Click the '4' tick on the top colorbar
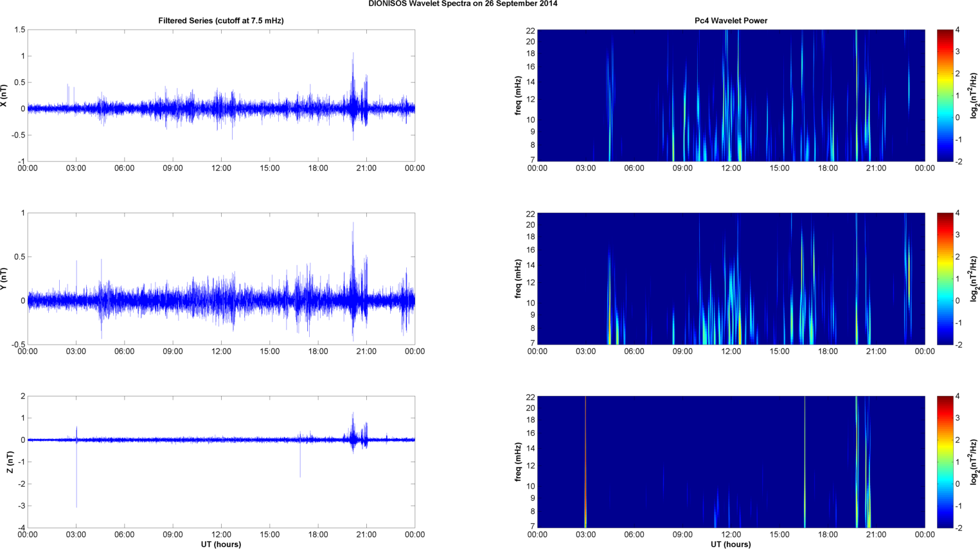980x549 pixels. [x=958, y=30]
